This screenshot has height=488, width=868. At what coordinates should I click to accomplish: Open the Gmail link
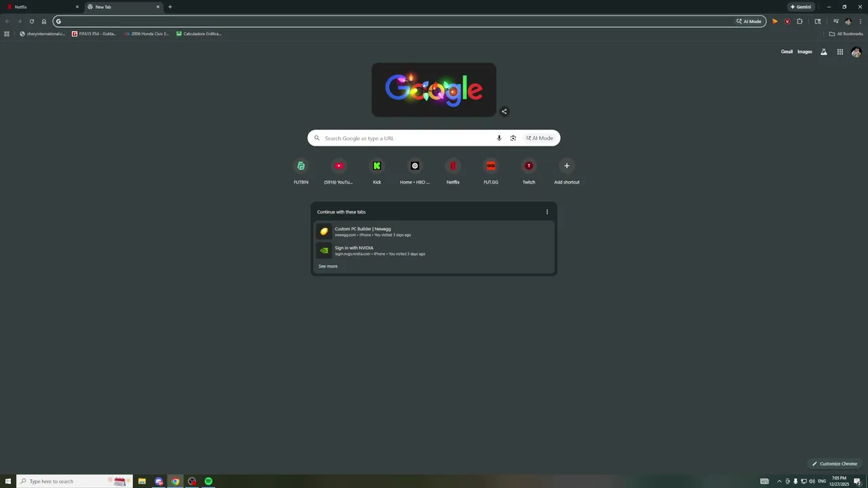(787, 52)
